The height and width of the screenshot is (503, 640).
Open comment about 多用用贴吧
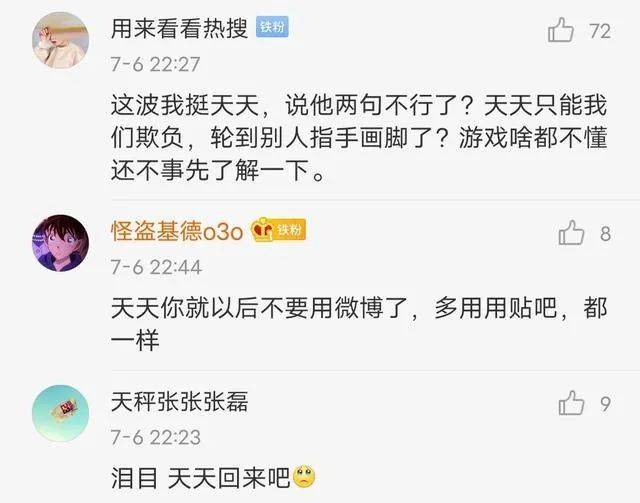click(359, 324)
